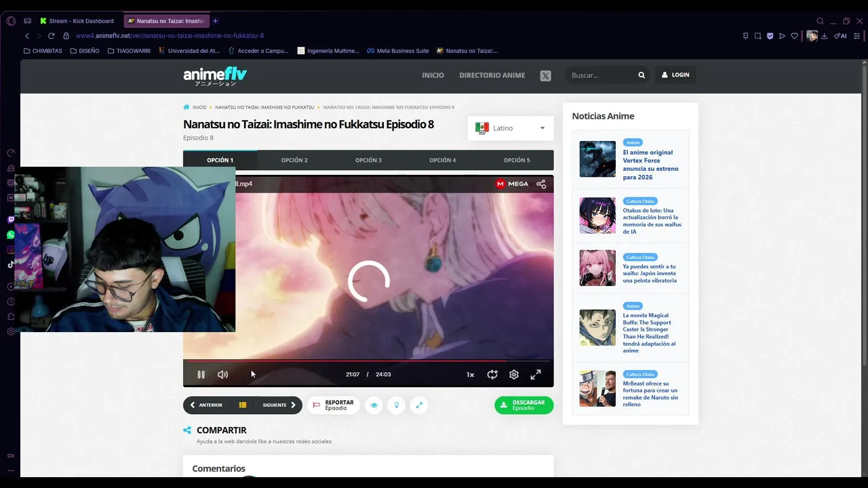Open the Magical Buffs novel news thumbnail
This screenshot has height=488, width=868.
[x=597, y=327]
